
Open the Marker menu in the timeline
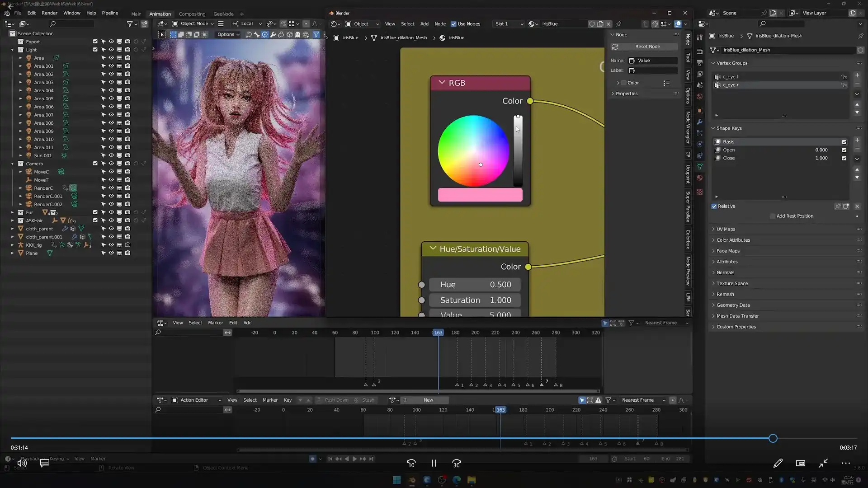[x=215, y=322]
